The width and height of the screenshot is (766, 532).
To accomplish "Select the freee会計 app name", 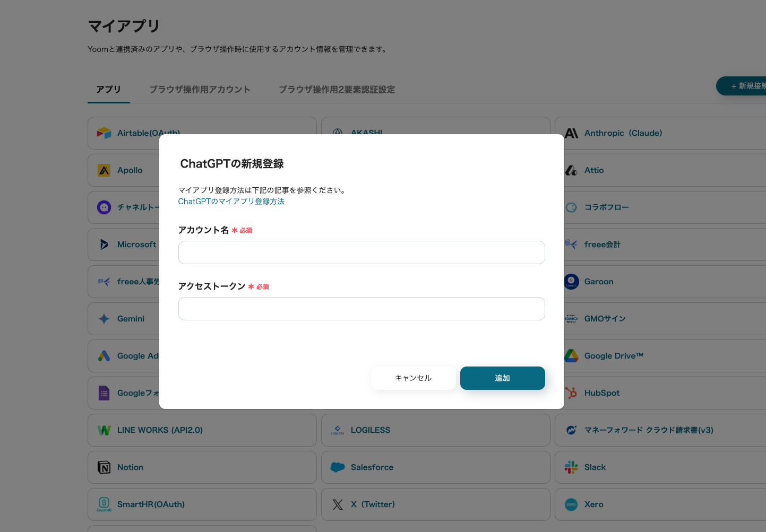I will tap(603, 245).
